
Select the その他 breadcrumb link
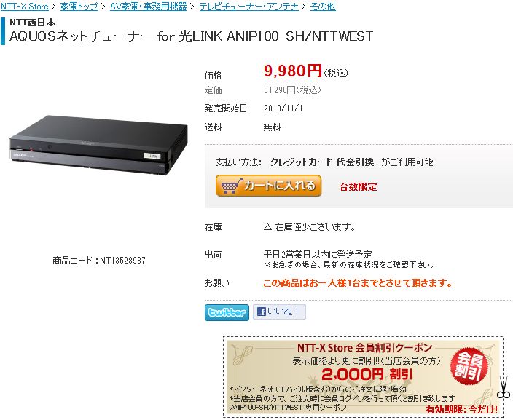click(x=323, y=7)
